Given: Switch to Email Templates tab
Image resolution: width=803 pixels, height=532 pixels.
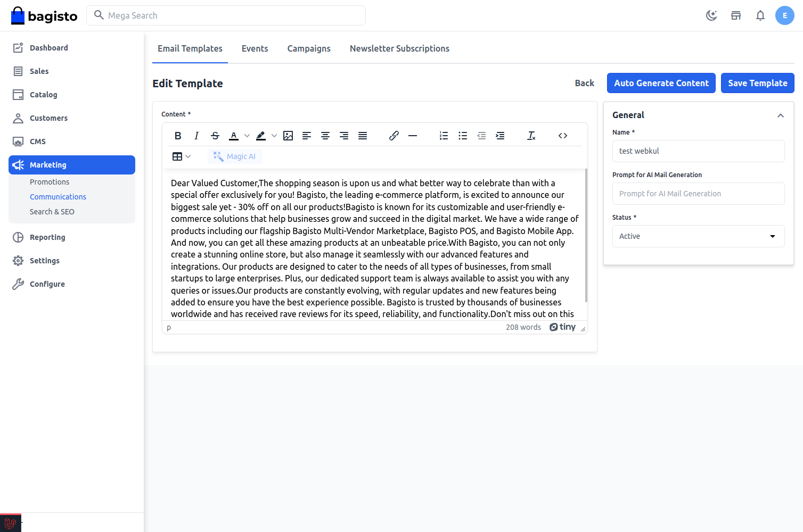Looking at the screenshot, I should tap(190, 48).
